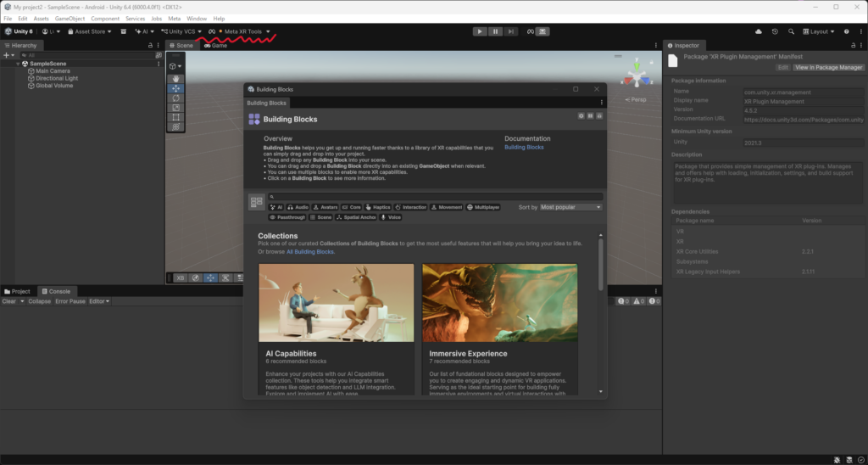The image size is (868, 465).
Task: Open the Unity Cloud icon
Action: [759, 31]
